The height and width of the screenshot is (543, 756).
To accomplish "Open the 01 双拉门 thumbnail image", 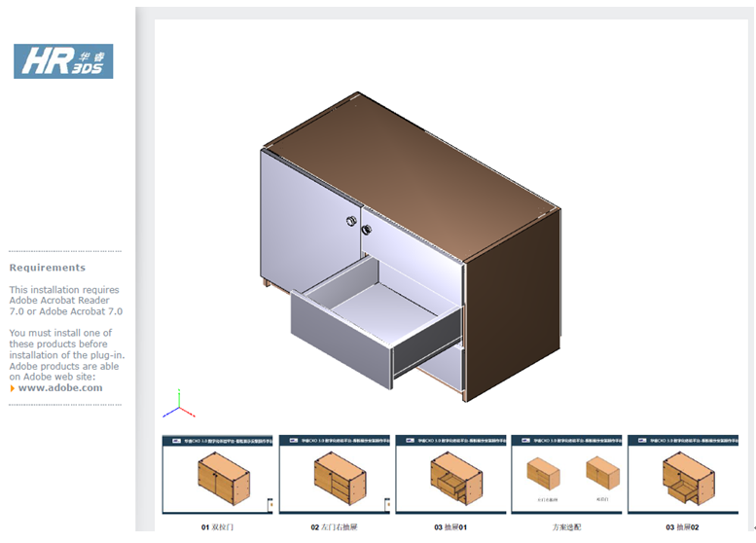I will click(x=218, y=474).
